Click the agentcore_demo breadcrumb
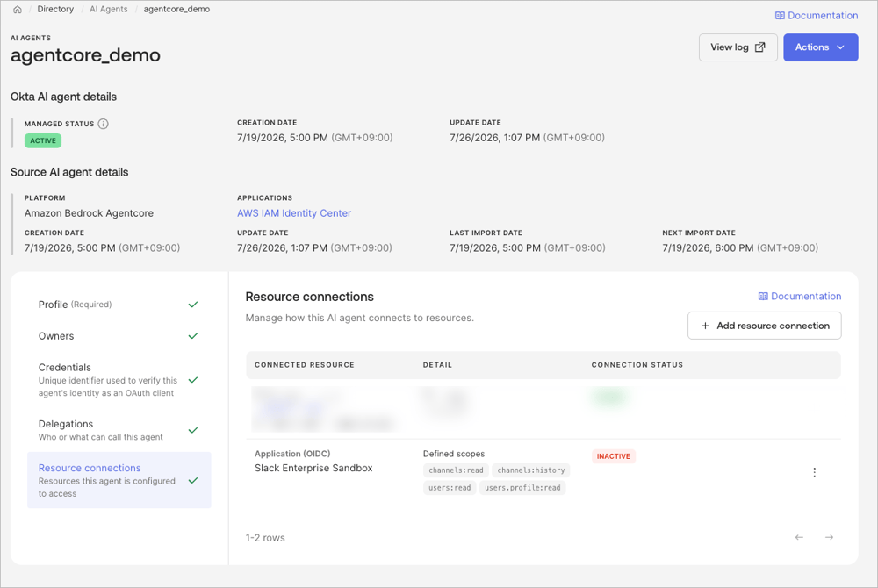The width and height of the screenshot is (878, 588). tap(176, 9)
